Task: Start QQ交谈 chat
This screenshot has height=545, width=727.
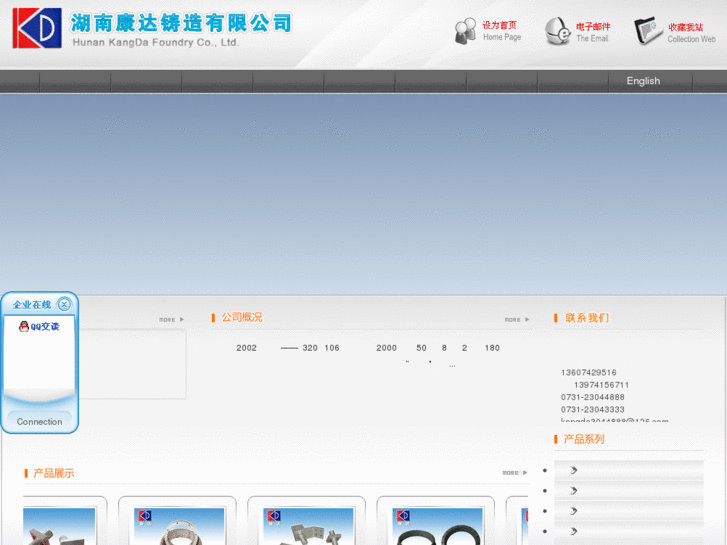Action: (45, 327)
